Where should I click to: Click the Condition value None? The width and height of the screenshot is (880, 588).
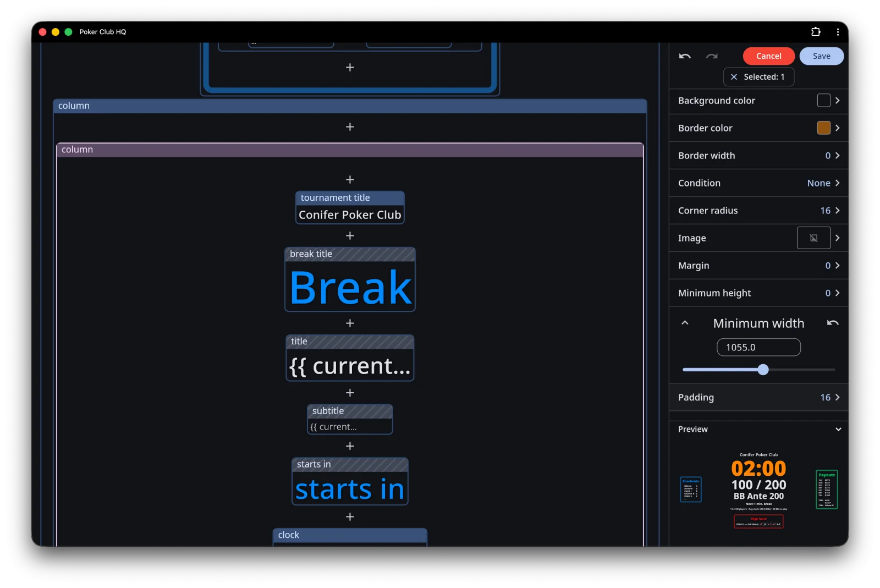point(818,183)
